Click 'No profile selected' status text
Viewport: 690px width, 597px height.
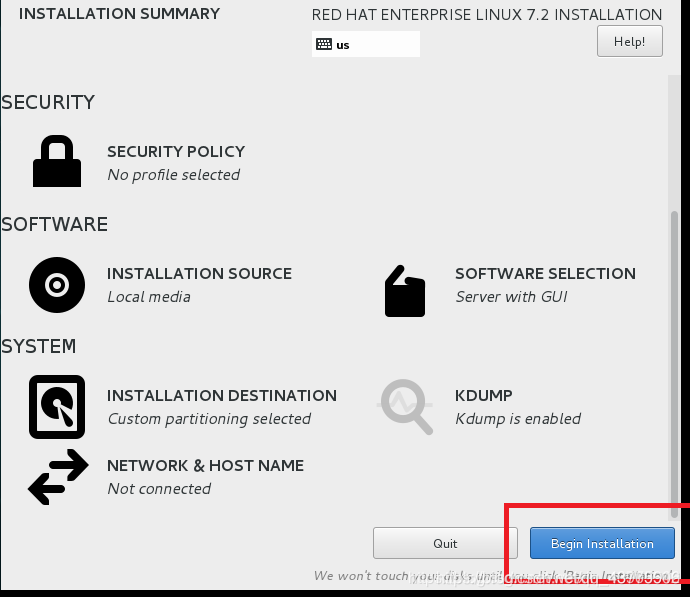pos(174,175)
